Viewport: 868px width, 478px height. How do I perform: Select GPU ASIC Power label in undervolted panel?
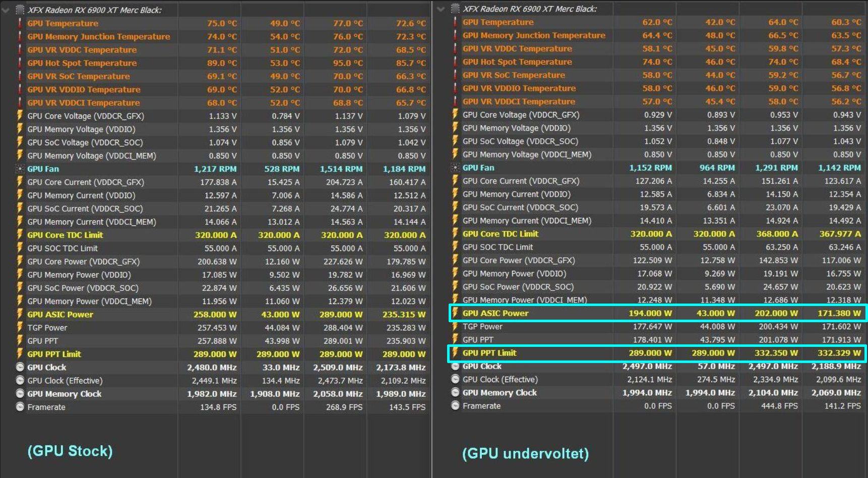495,313
